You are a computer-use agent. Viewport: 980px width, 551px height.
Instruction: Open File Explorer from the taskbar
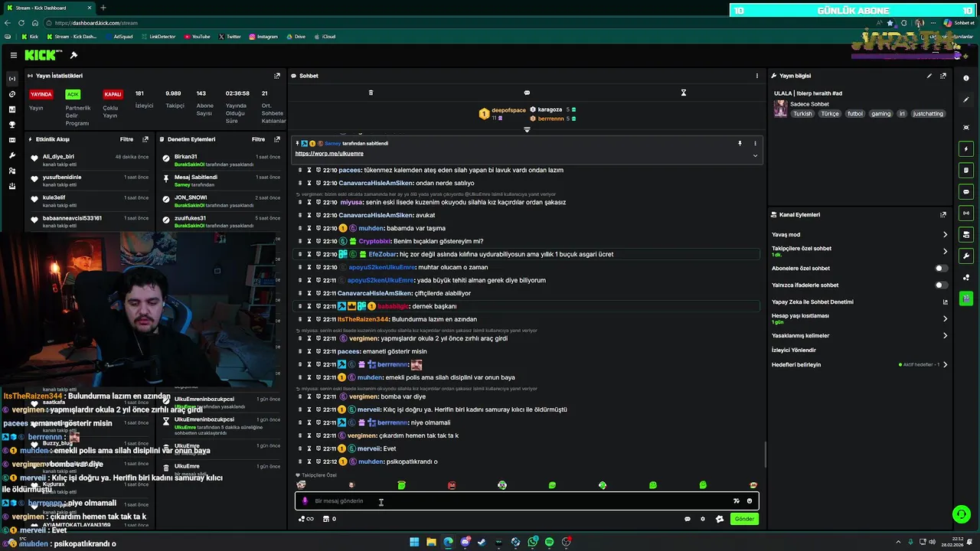coord(431,542)
